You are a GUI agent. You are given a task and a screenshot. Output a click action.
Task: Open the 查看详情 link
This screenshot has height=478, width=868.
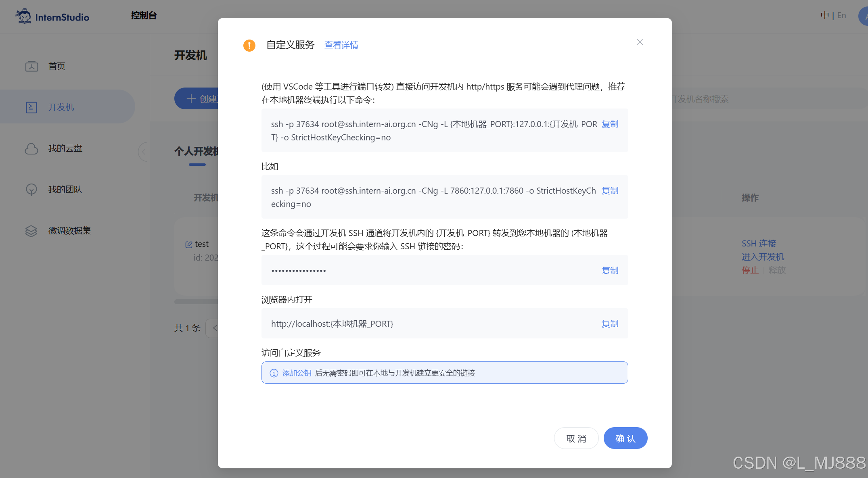click(341, 45)
